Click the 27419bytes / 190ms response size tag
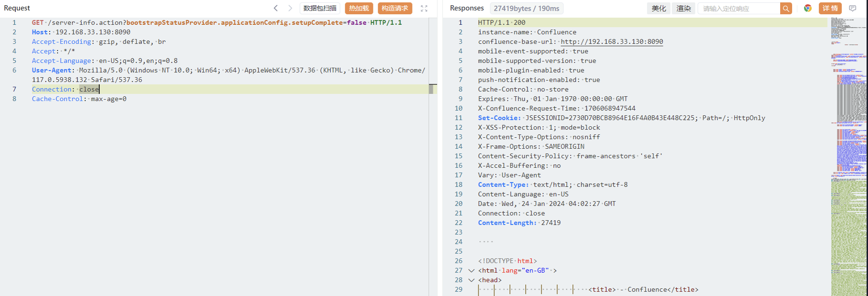 527,8
